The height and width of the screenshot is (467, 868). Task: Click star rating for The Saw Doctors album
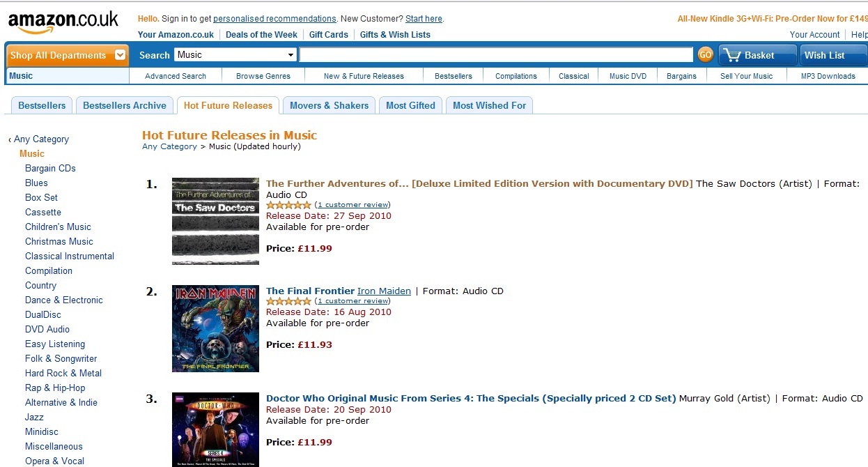click(288, 205)
